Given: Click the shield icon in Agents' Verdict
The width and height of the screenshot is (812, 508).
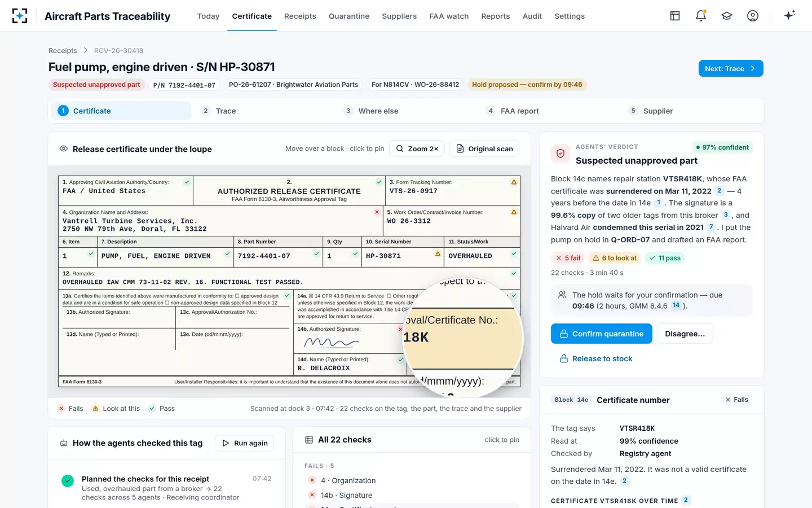Looking at the screenshot, I should click(x=561, y=154).
